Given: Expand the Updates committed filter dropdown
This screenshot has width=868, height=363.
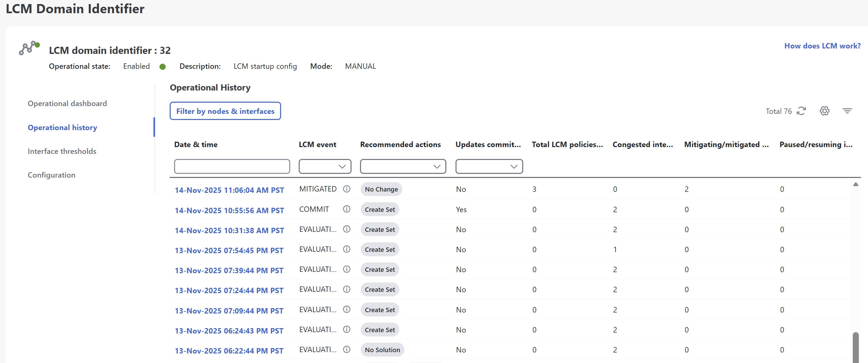Looking at the screenshot, I should 489,166.
